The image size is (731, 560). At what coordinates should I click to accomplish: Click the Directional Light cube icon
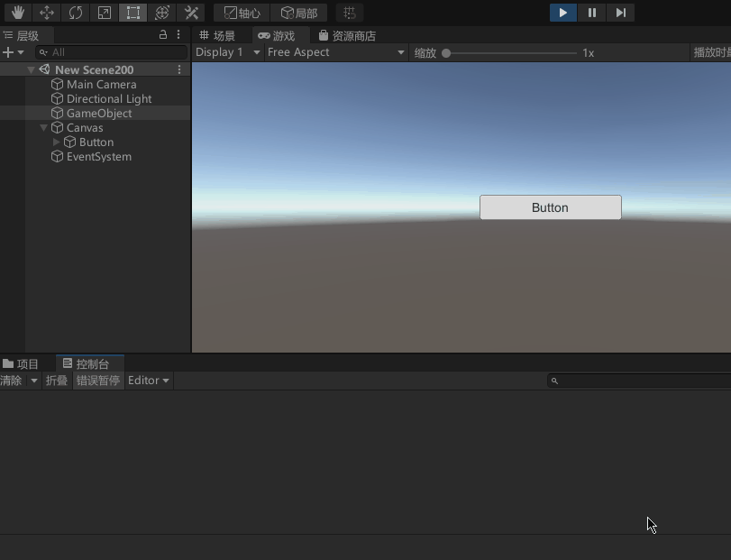click(57, 99)
